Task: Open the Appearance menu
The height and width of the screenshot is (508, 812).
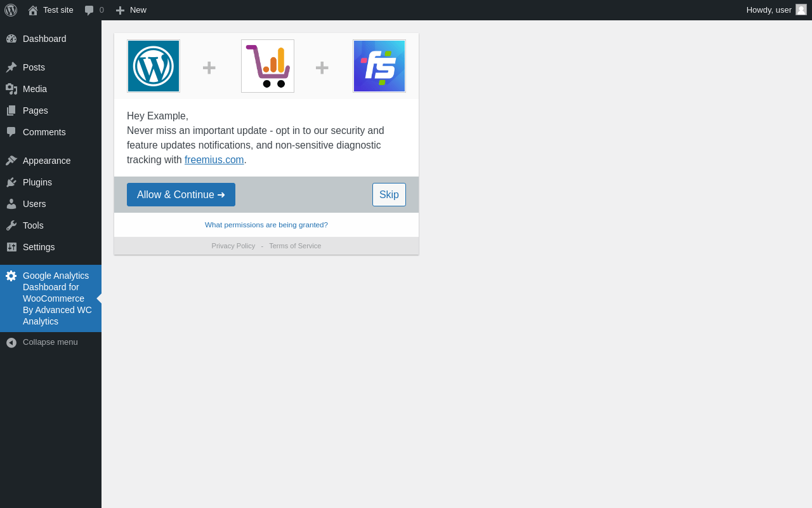Action: (51, 161)
